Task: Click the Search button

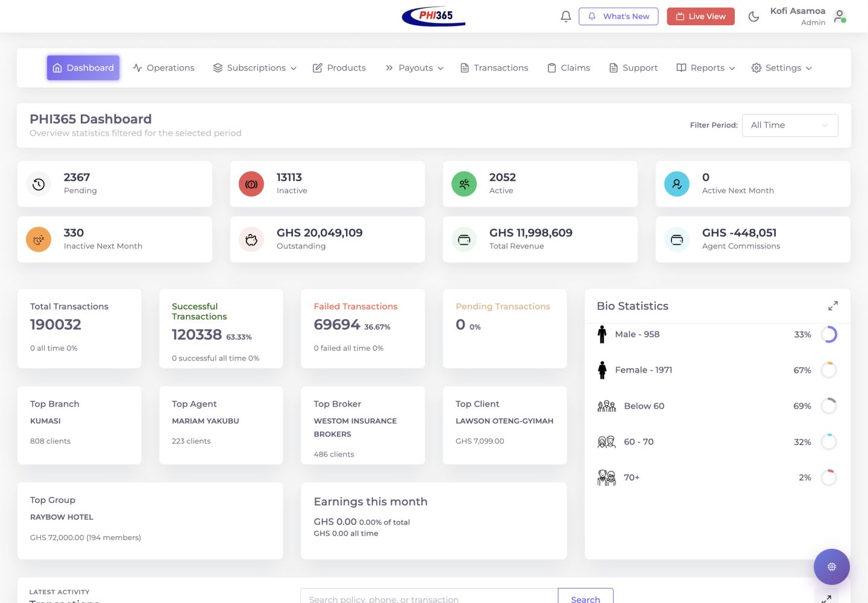Action: (585, 596)
